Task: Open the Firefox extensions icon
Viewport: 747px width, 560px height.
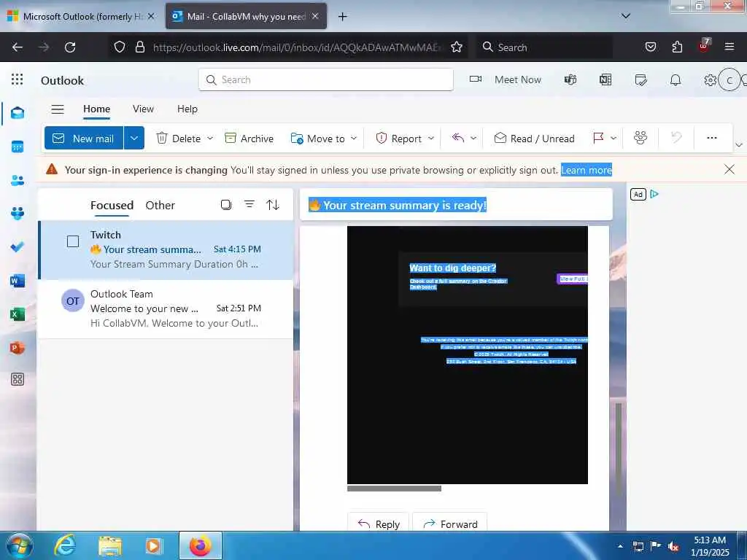Action: coord(677,47)
